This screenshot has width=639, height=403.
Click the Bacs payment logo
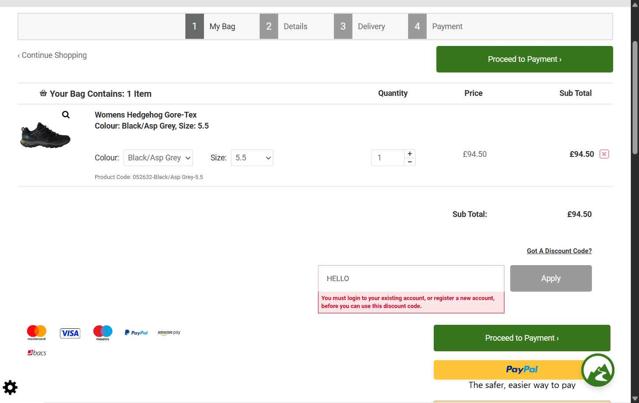tap(37, 352)
